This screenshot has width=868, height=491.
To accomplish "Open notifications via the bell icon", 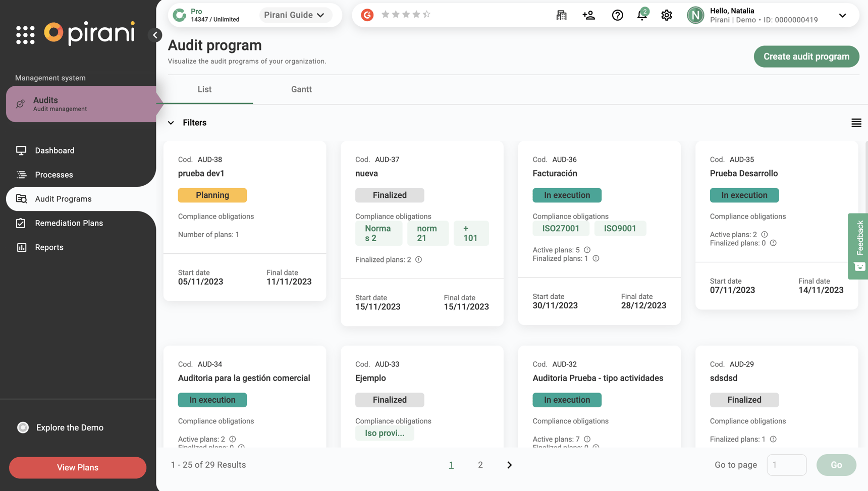I will [641, 15].
